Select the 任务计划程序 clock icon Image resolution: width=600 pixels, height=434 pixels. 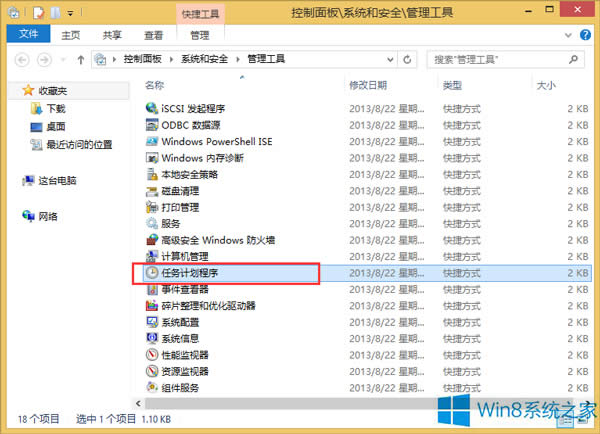152,273
